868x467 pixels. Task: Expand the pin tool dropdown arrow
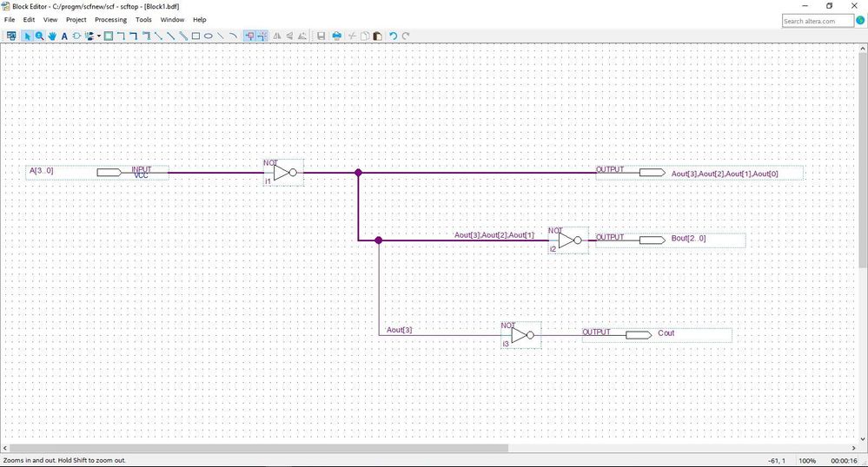pyautogui.click(x=99, y=36)
